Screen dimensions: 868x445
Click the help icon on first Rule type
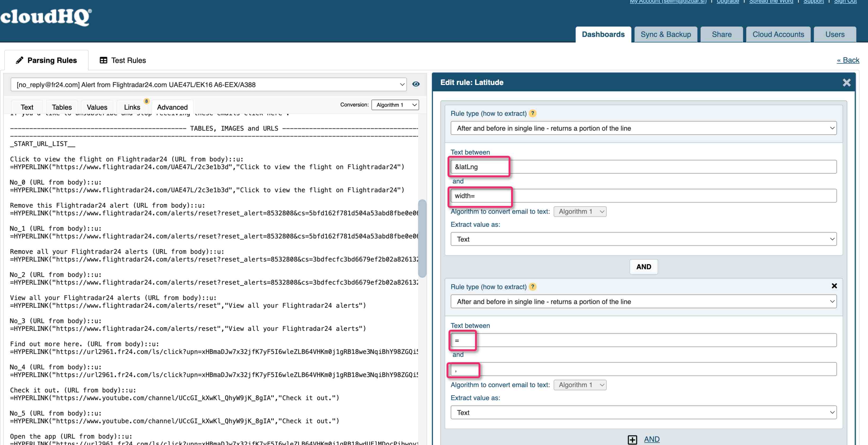[x=532, y=113]
